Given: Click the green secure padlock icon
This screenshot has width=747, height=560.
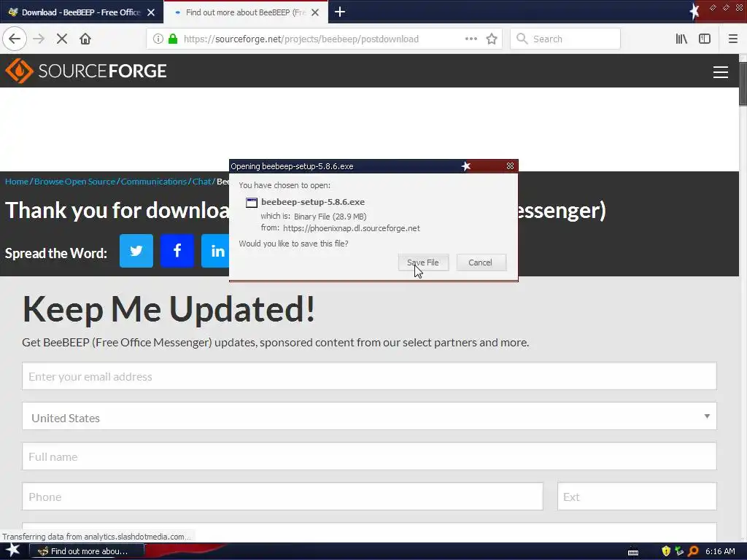Looking at the screenshot, I should pos(173,39).
